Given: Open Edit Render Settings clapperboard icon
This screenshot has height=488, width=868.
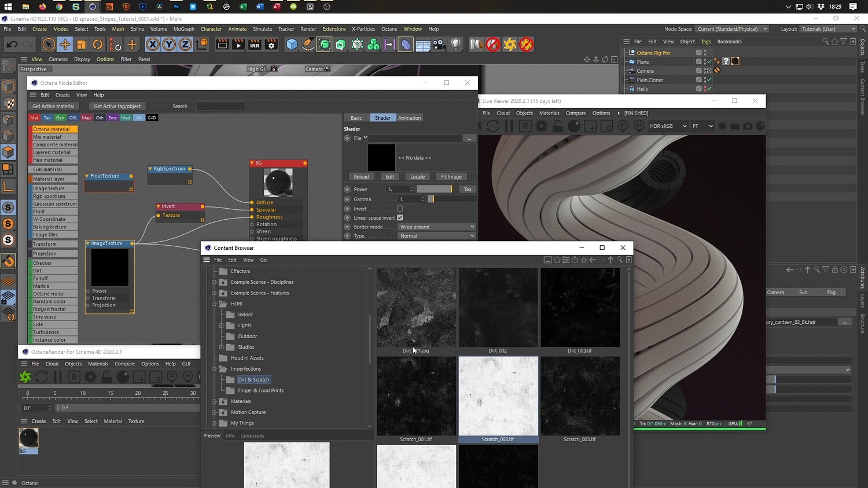Looking at the screenshot, I should (x=271, y=45).
